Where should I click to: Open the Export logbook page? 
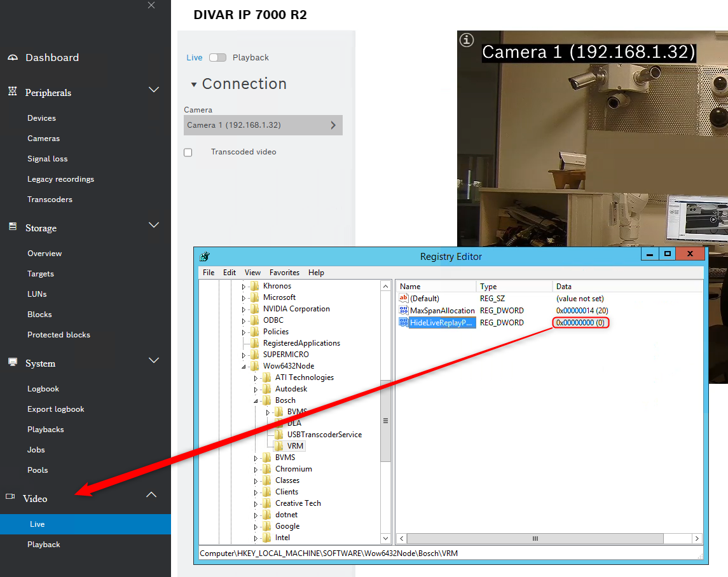[x=56, y=409]
